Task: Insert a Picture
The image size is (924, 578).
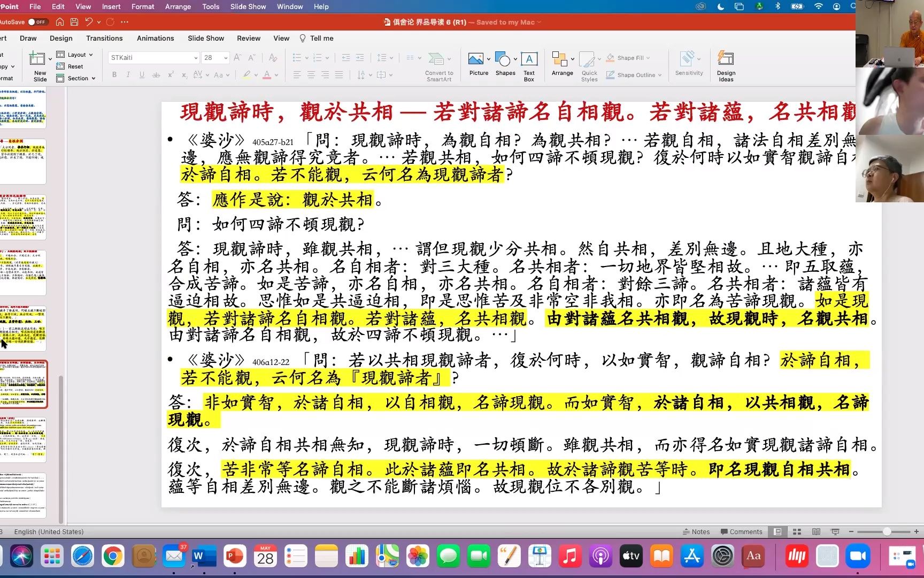Action: click(x=479, y=64)
